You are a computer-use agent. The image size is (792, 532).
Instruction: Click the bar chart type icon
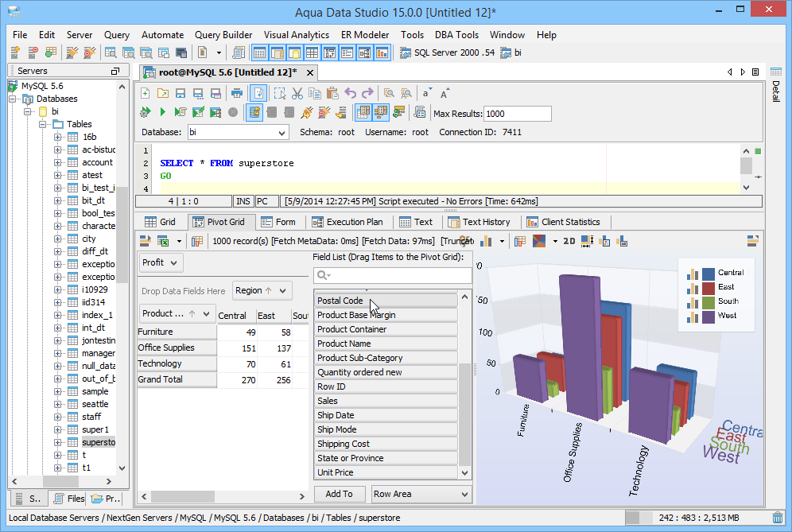coord(486,241)
